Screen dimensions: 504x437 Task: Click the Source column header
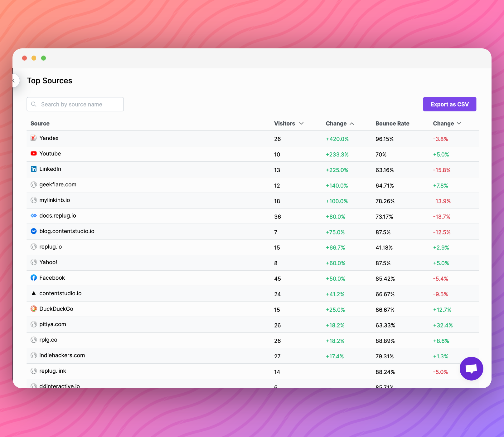(x=40, y=124)
